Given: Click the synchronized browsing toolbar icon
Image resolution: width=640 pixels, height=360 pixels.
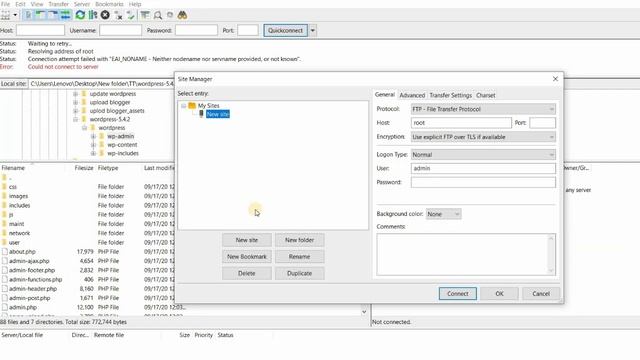Looking at the screenshot, I should [x=170, y=15].
